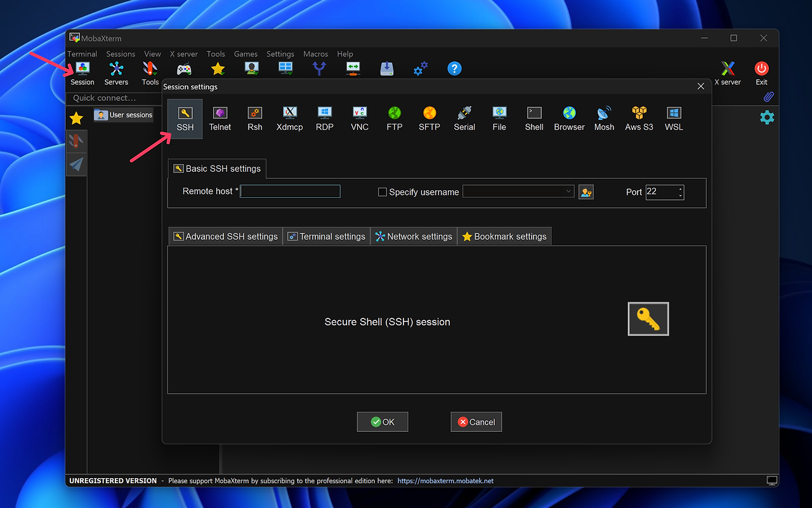
Task: Choose the Aws S3 session type
Action: click(x=639, y=119)
